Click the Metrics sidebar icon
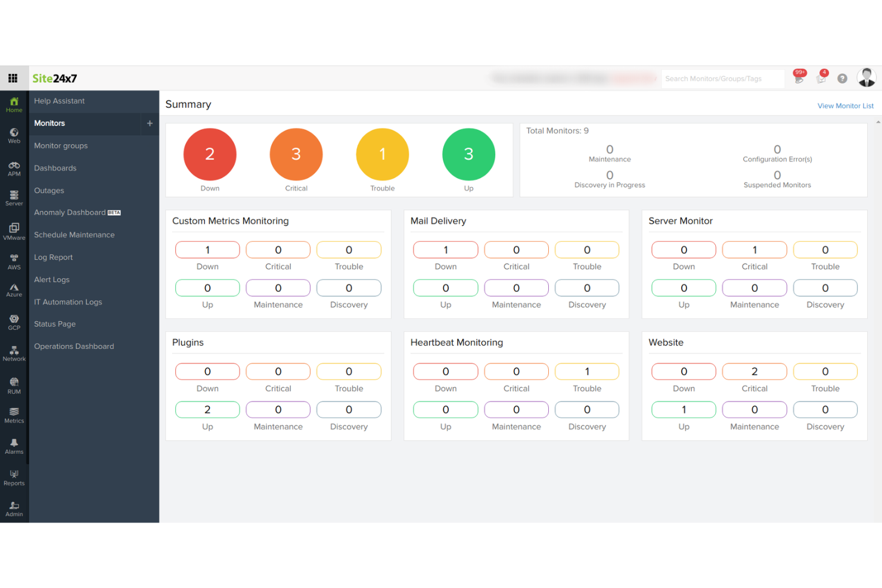This screenshot has height=588, width=882. point(13,415)
